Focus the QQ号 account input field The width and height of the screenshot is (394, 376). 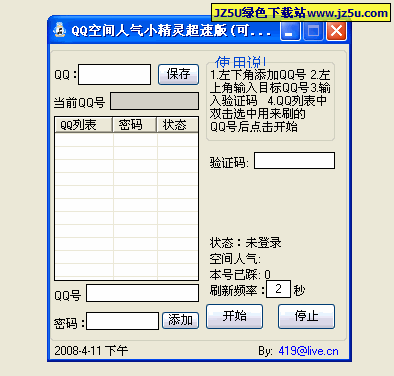click(142, 293)
